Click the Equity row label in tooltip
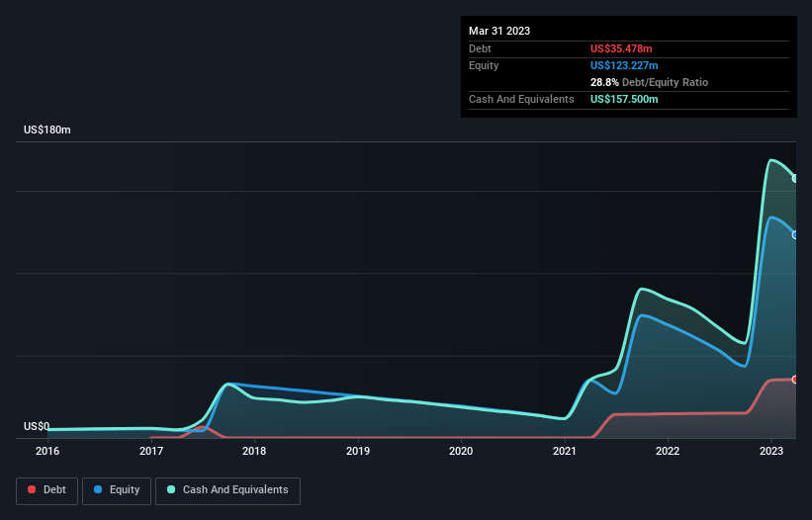Image resolution: width=812 pixels, height=520 pixels. (484, 65)
